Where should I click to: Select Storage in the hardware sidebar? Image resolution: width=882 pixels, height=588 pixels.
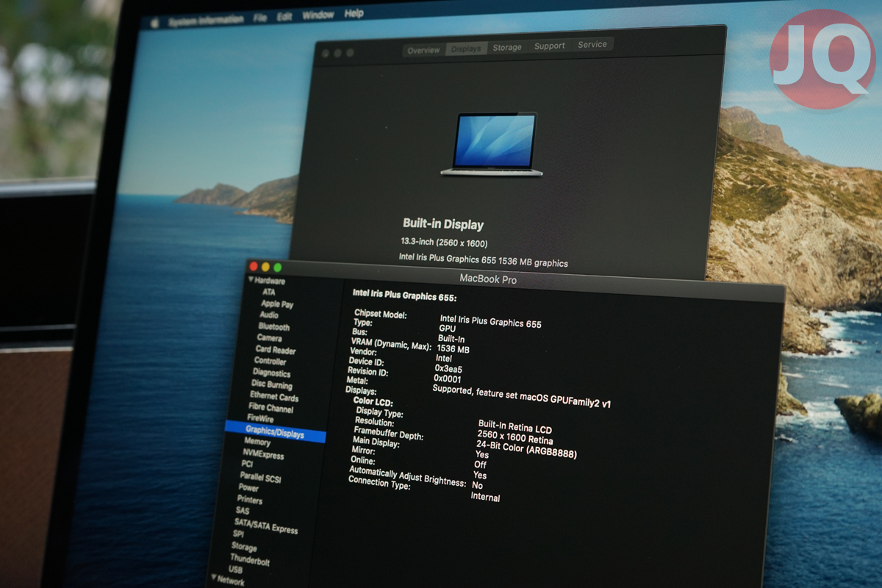tap(244, 547)
